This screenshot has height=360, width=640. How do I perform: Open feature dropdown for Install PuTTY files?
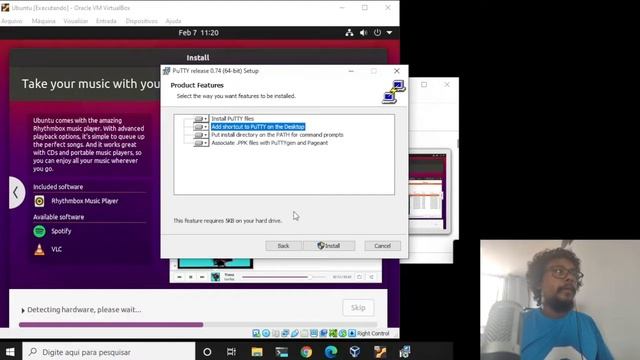pyautogui.click(x=201, y=119)
